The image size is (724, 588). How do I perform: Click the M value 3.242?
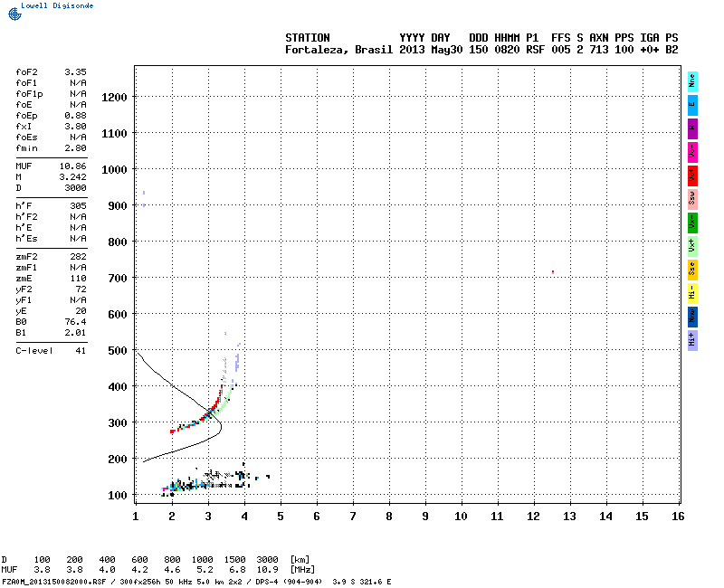point(73,177)
